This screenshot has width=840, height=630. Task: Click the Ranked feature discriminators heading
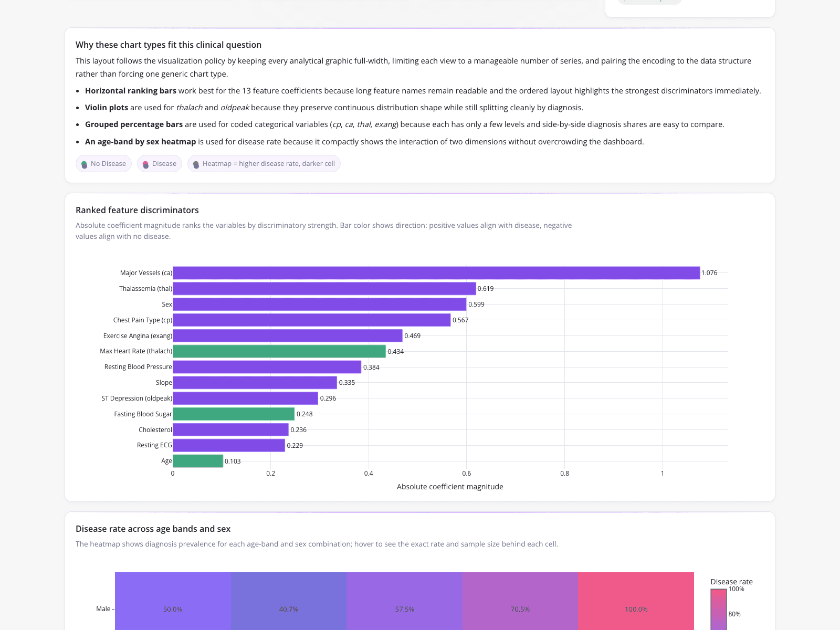click(137, 210)
